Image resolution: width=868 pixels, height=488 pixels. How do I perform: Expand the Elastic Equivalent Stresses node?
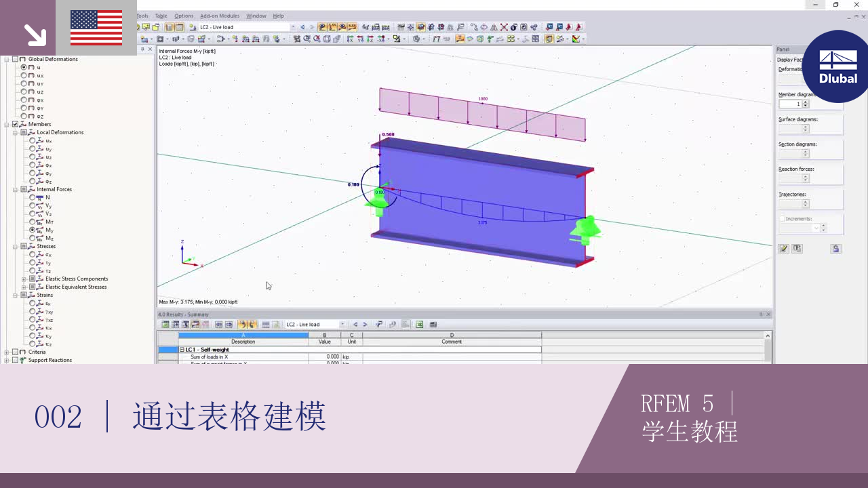(x=24, y=287)
